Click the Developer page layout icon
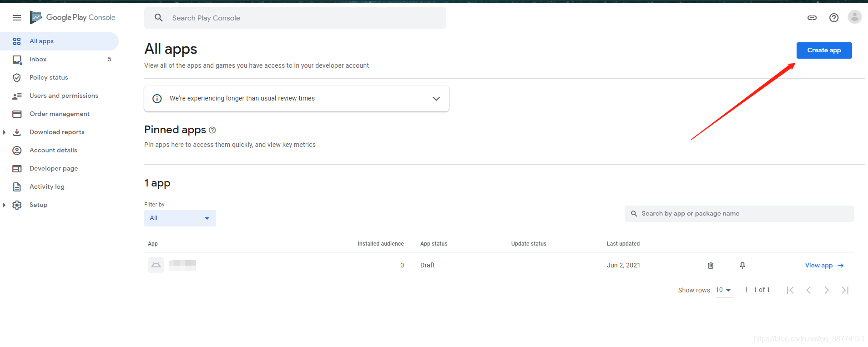 tap(17, 169)
